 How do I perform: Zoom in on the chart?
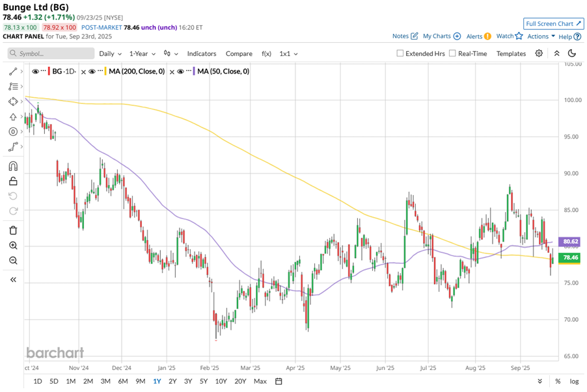click(13, 246)
